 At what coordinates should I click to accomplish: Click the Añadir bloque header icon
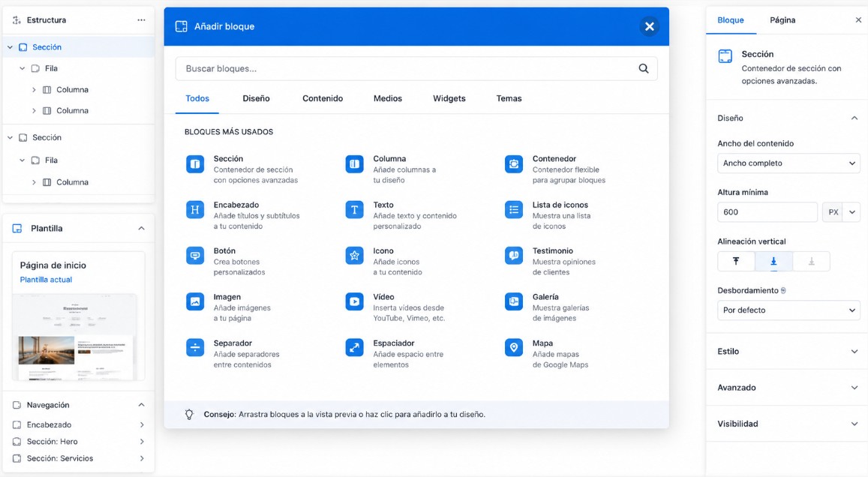[x=181, y=26]
